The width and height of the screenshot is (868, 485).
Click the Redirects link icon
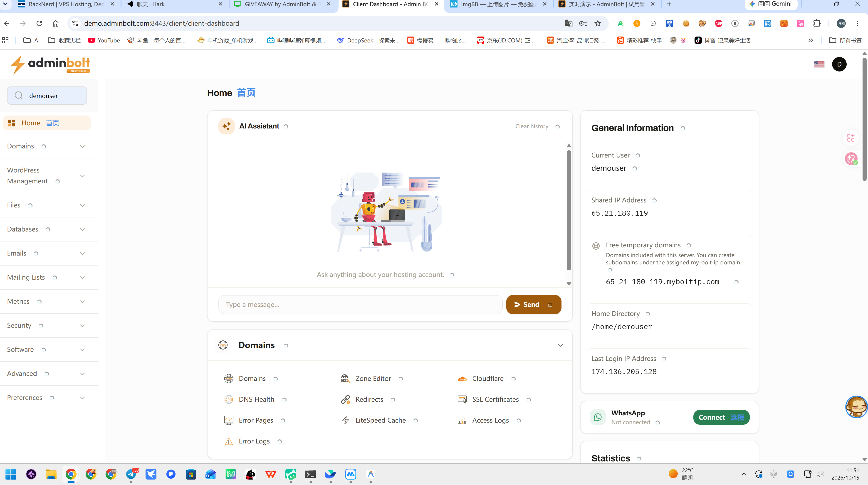click(x=345, y=399)
